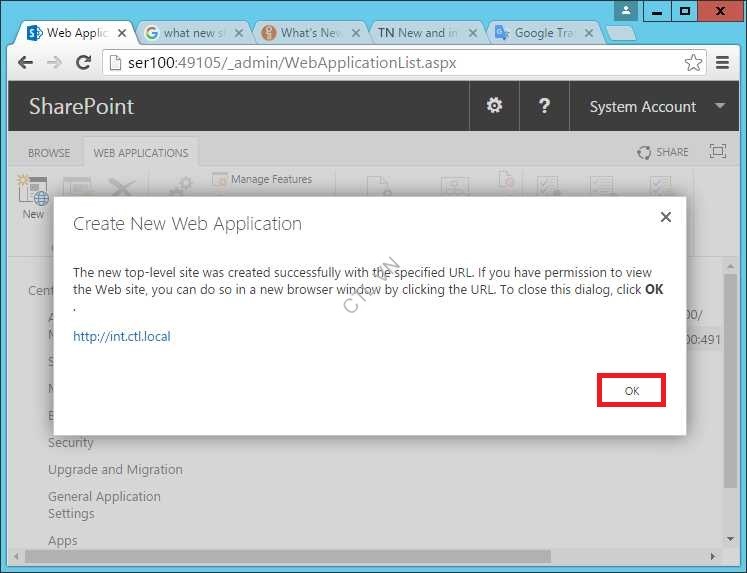Click the SHARE icon button
This screenshot has height=573, width=747.
coord(663,152)
